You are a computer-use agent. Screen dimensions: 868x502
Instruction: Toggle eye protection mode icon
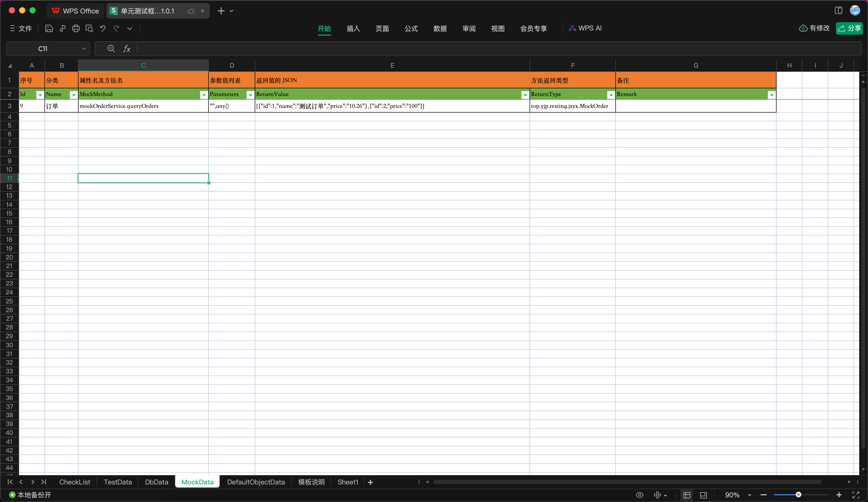click(639, 495)
